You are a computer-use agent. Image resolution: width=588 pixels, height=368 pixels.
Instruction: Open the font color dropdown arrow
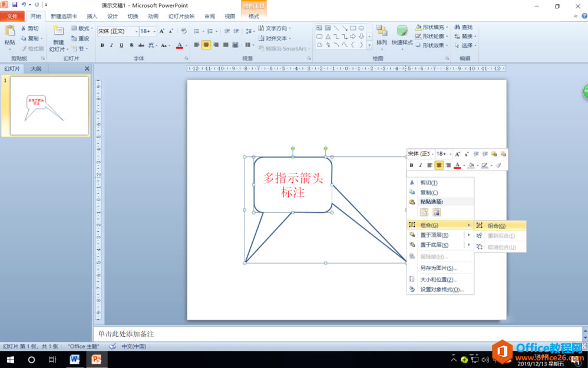[x=186, y=45]
